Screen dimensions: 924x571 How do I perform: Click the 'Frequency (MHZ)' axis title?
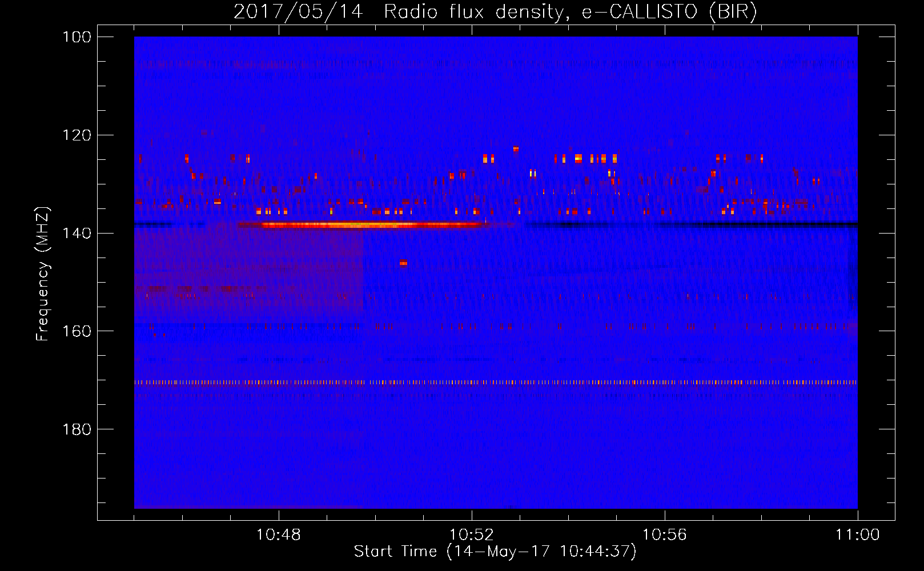43,274
